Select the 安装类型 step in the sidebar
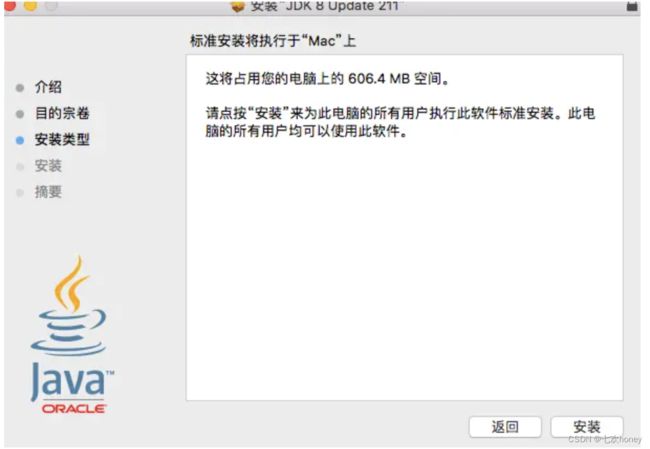The height and width of the screenshot is (449, 650). 62,139
